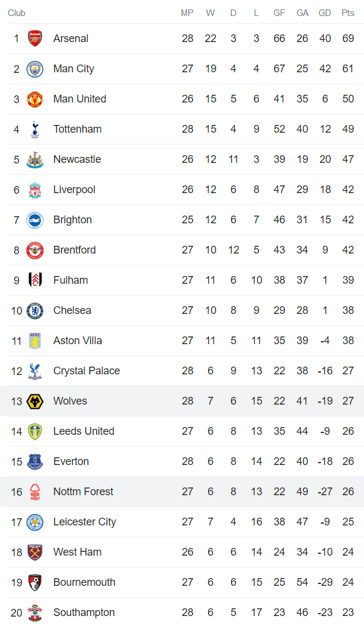The image size is (364, 632).
Task: Open the Crystal Palace team link
Action: click(x=86, y=371)
